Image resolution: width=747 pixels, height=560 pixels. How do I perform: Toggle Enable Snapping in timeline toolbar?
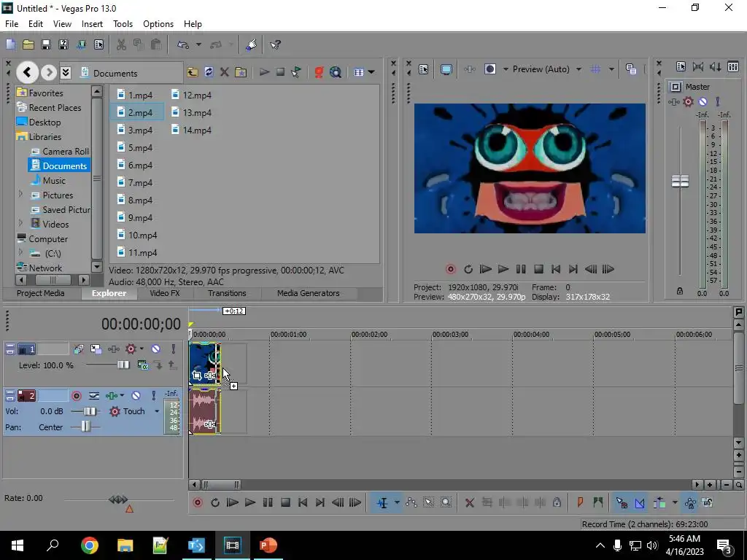(622, 502)
